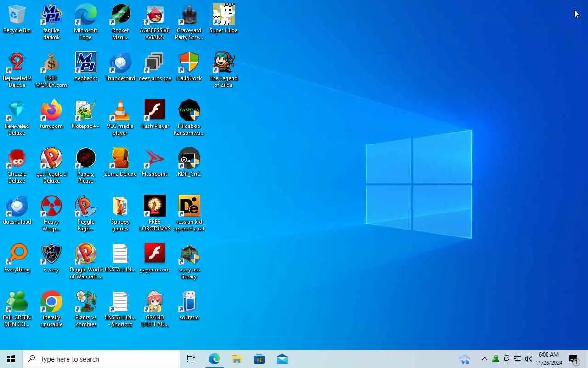The width and height of the screenshot is (588, 368).
Task: Click the 'doesnt load' Thunderbird-style icon
Action: click(x=17, y=211)
